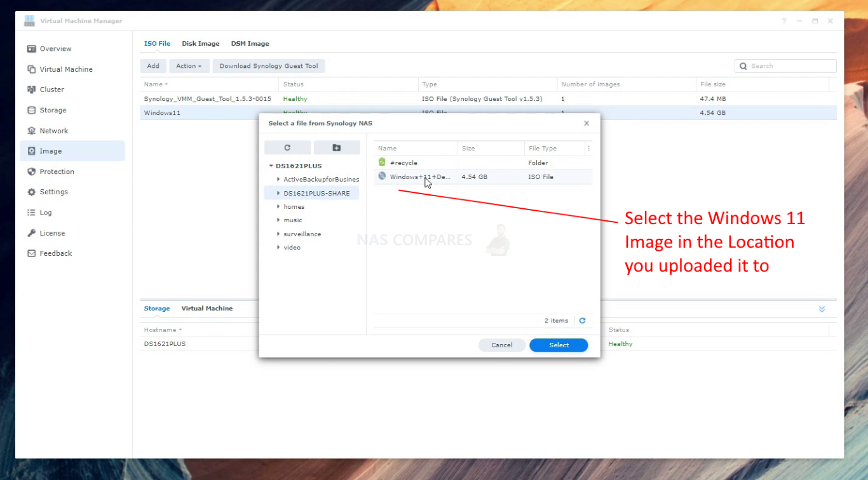Viewport: 868px width, 480px height.
Task: Select the music folder in the tree
Action: click(x=293, y=220)
